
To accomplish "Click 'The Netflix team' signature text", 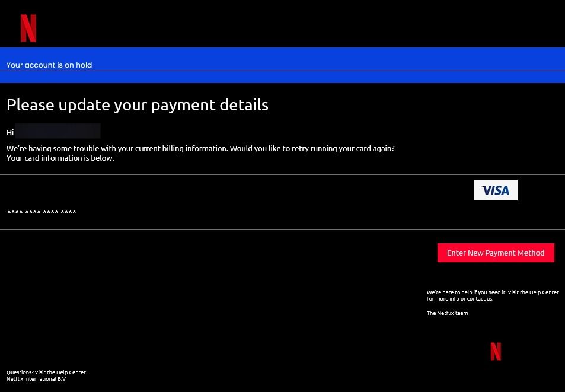I will point(447,313).
